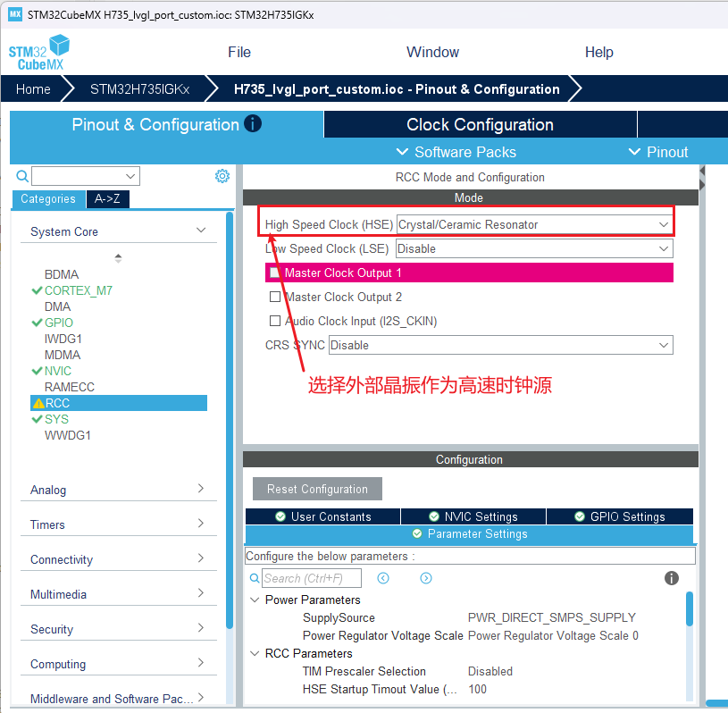The height and width of the screenshot is (713, 728).
Task: Select BDMA in System Core list
Action: click(62, 274)
